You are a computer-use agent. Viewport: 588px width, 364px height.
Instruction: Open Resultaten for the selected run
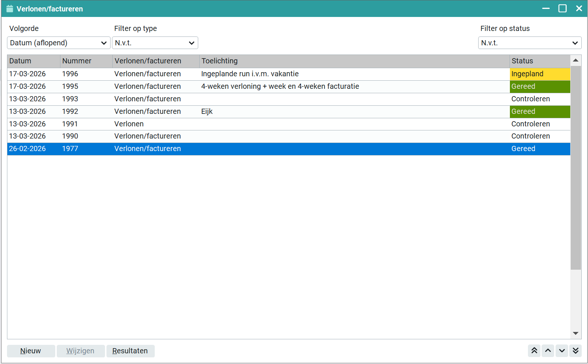coord(130,351)
